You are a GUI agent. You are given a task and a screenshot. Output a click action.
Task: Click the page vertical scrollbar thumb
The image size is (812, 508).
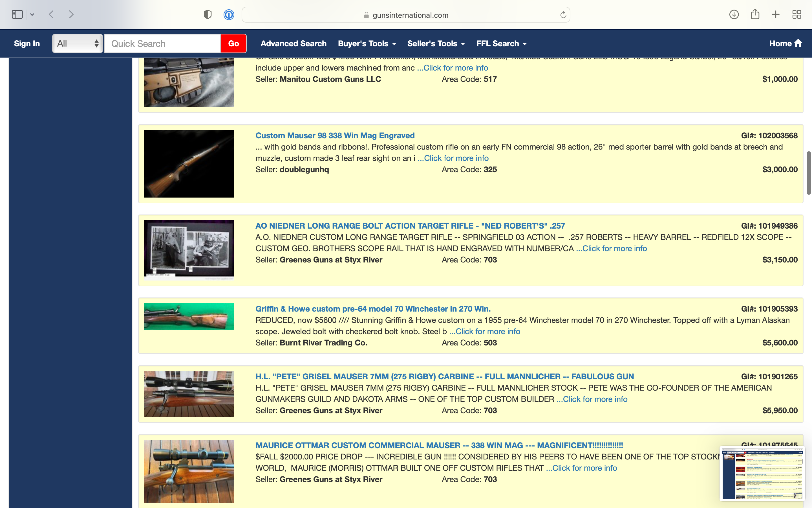(x=809, y=173)
